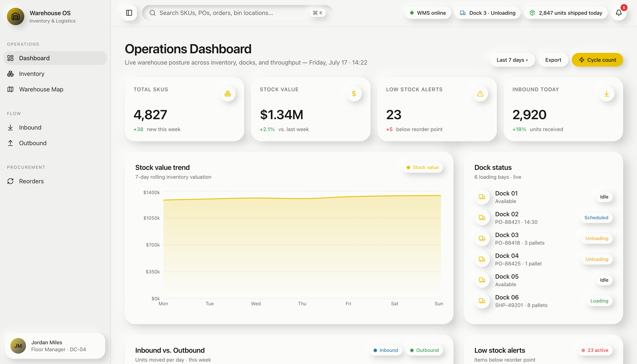Click SHP-49201 · 8 pallets text

521,305
